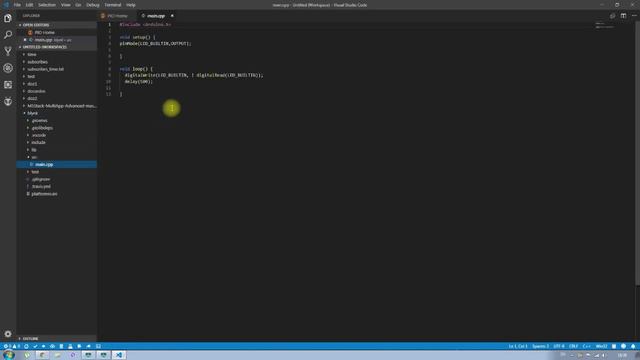Click PlatformIO Clean trash icon in status bar
Viewport: 640px width, 360px height.
[61, 346]
